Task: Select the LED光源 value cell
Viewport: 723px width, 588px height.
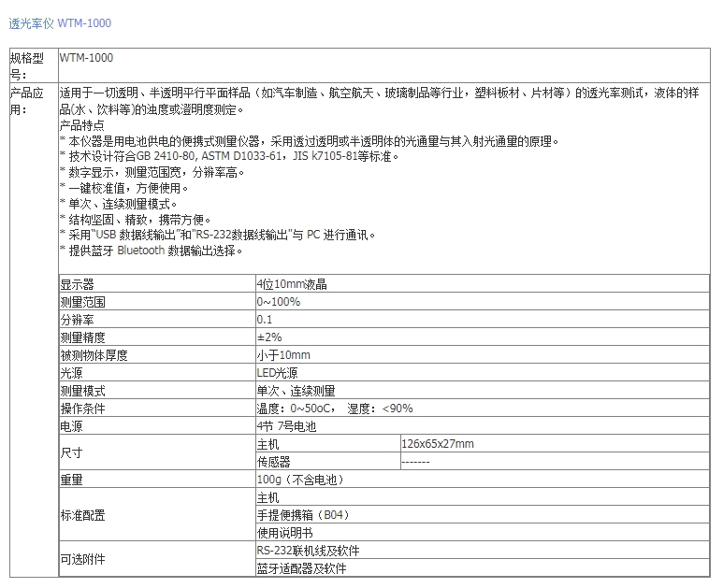Action: coord(276,373)
